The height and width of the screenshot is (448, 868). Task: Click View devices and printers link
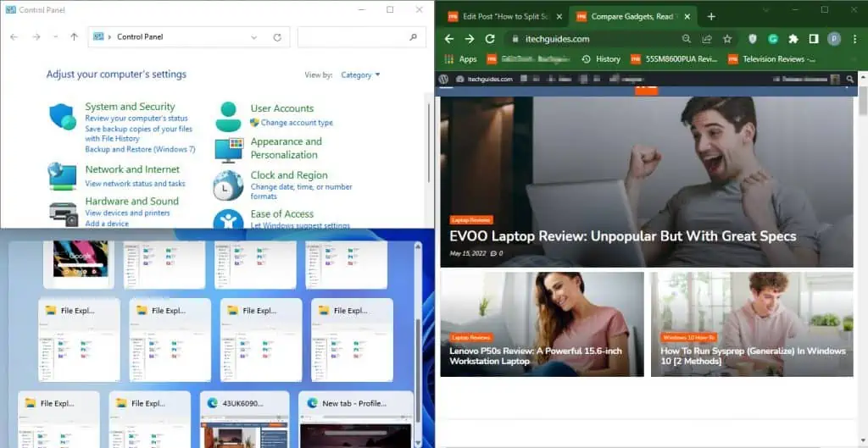[x=127, y=213]
